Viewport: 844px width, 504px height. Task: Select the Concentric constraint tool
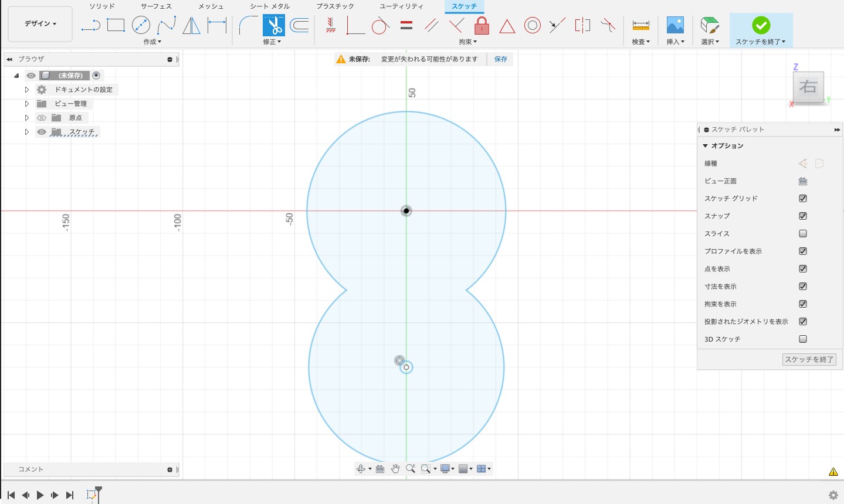click(532, 25)
